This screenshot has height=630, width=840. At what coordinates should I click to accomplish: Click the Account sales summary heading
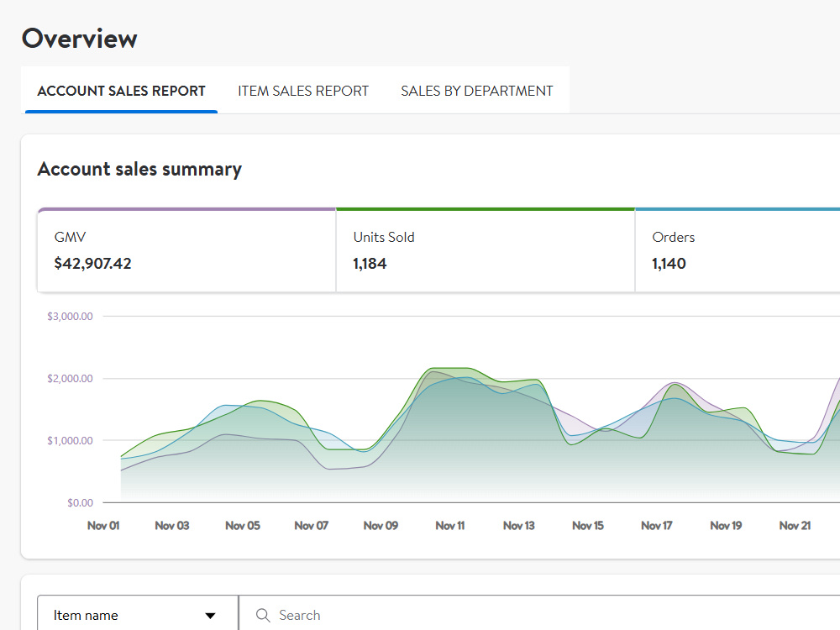(139, 170)
